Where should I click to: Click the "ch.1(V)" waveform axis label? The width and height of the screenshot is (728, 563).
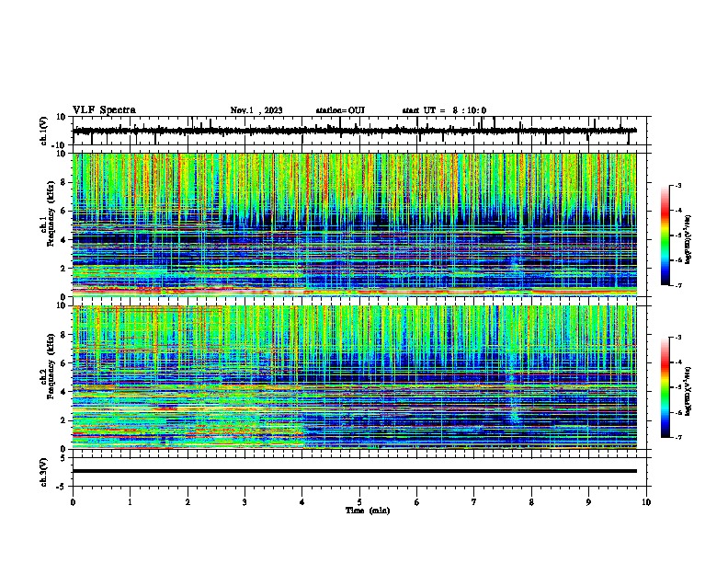point(43,131)
